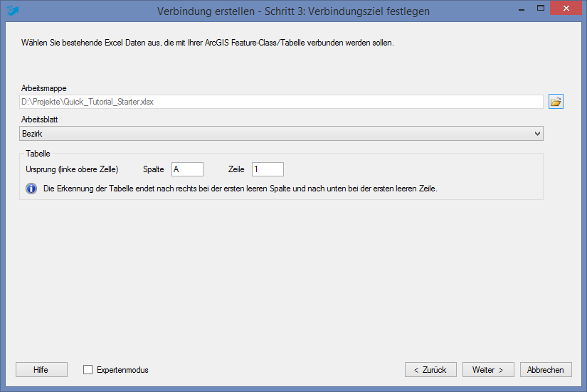Maximize the wizard window
The image size is (587, 392).
[541, 9]
